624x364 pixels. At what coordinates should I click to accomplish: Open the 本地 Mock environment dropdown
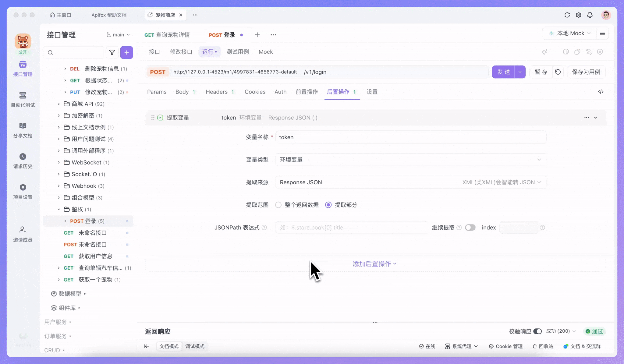(x=570, y=33)
